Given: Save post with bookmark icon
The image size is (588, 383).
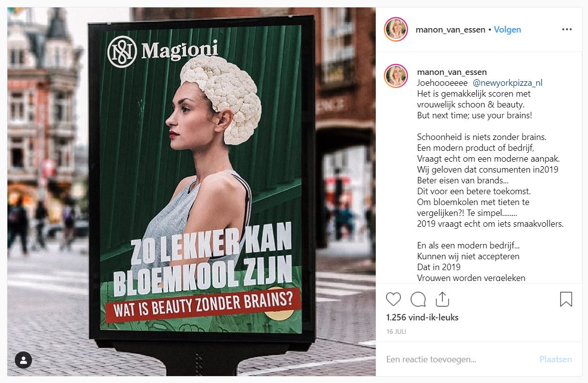Looking at the screenshot, I should (566, 299).
